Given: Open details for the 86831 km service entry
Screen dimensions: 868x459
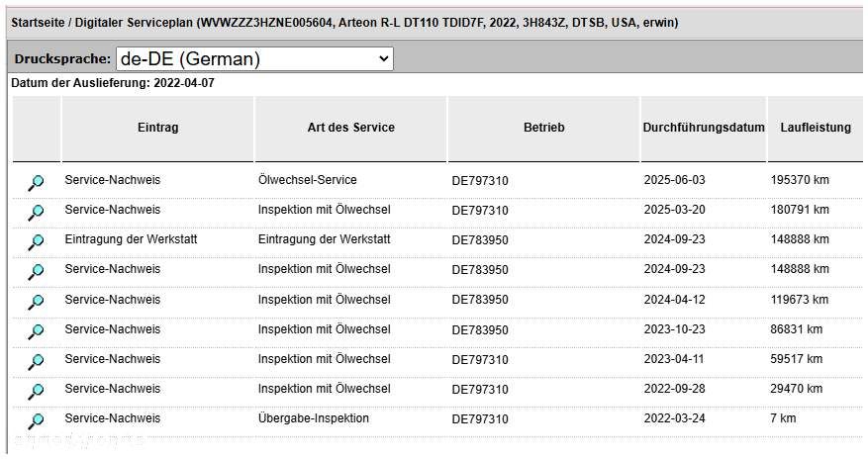Looking at the screenshot, I should pos(36,330).
